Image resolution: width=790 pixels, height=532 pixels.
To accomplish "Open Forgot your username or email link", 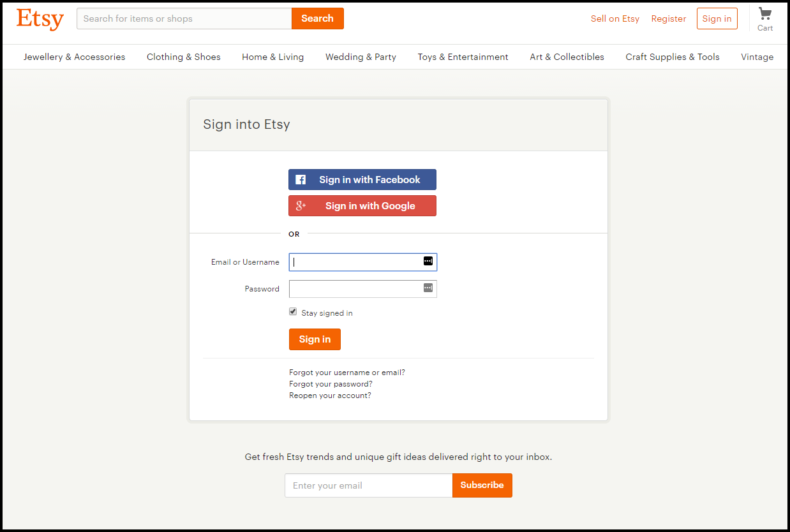I will coord(347,373).
